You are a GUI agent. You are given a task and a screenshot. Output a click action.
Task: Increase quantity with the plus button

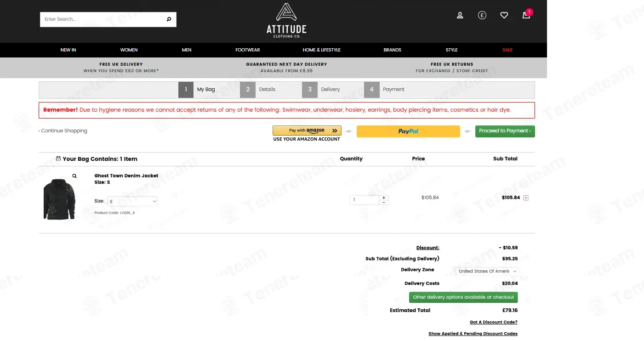[x=384, y=198]
